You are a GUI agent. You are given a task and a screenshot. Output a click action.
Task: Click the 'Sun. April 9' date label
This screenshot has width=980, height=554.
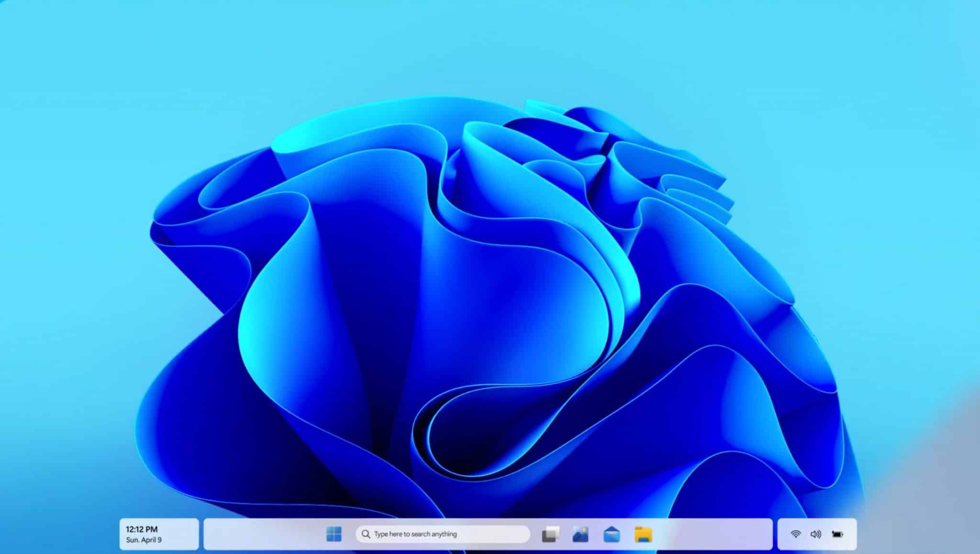click(x=144, y=540)
